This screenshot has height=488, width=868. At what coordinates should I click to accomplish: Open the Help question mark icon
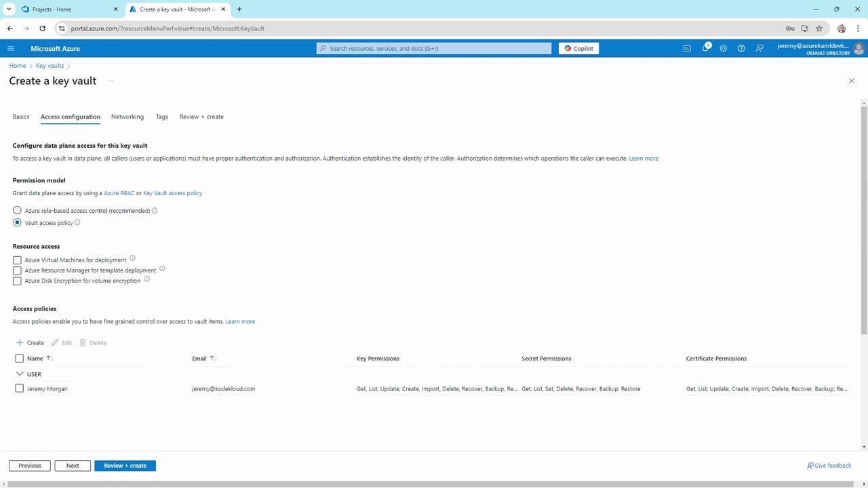[x=741, y=48]
